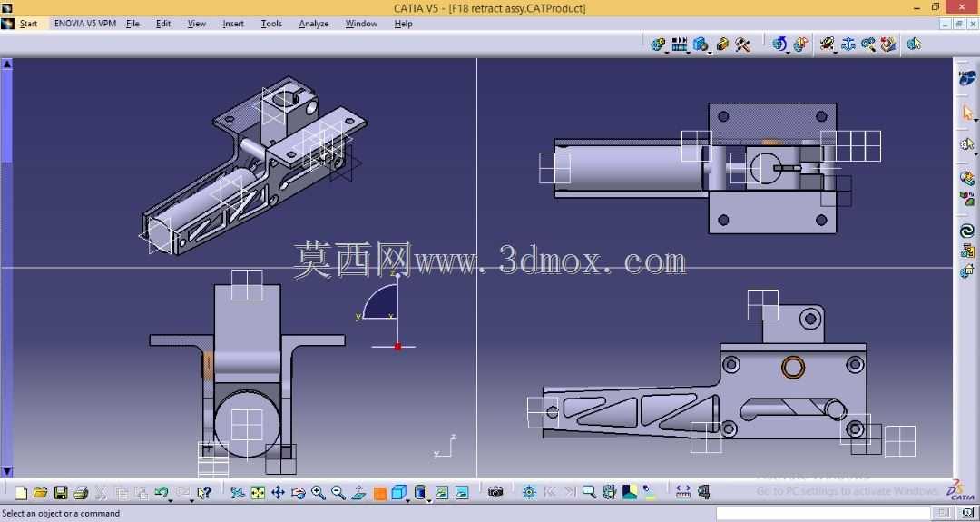980x522 pixels.
Task: Open the undo history dropdown arrow
Action: pyautogui.click(x=170, y=499)
